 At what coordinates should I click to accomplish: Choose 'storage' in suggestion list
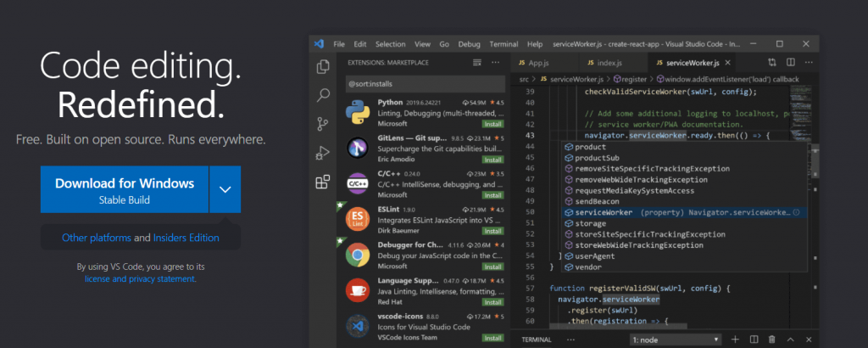[685, 223]
